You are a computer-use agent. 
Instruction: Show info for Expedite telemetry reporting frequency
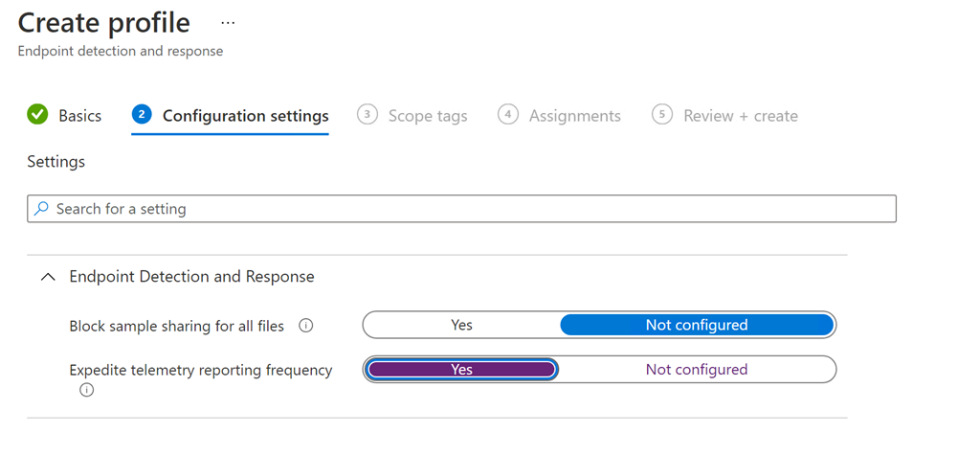(x=87, y=390)
